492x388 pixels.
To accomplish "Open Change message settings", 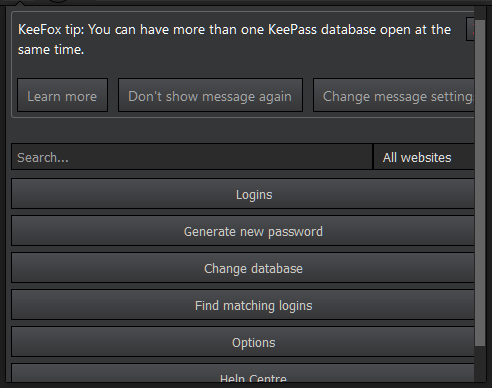I will click(394, 95).
